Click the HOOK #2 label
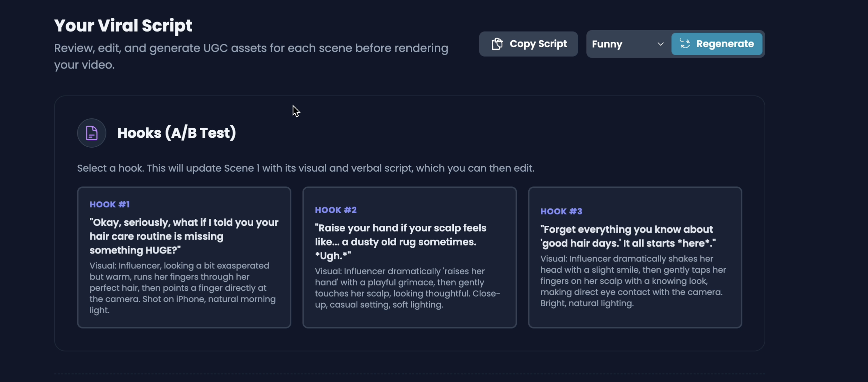The image size is (868, 382). (x=335, y=210)
